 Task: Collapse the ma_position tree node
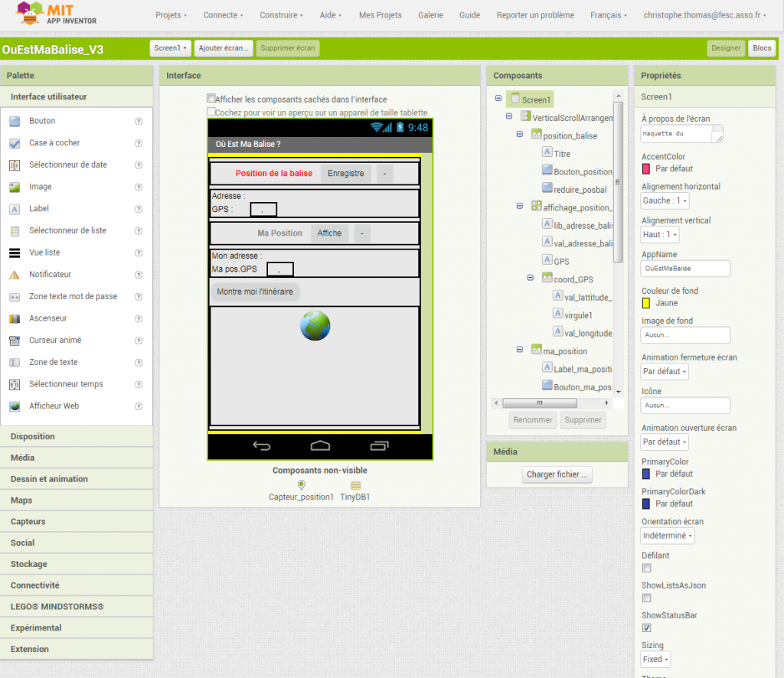pos(520,350)
